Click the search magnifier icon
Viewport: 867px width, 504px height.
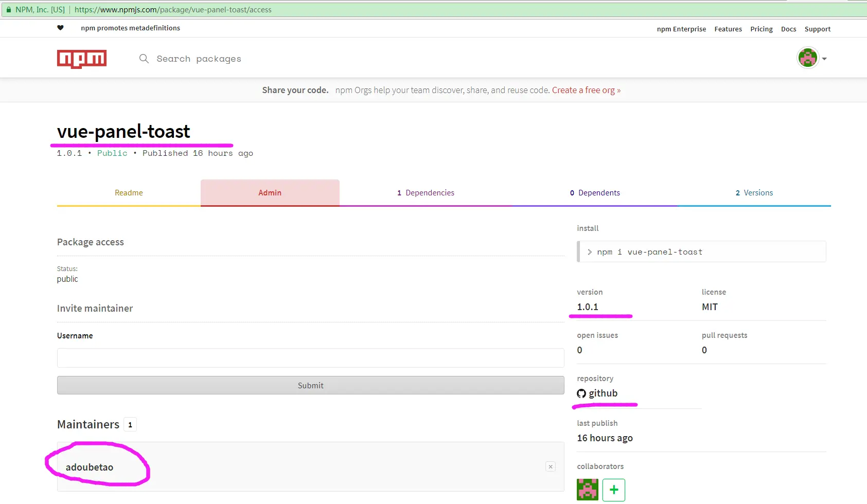[144, 59]
